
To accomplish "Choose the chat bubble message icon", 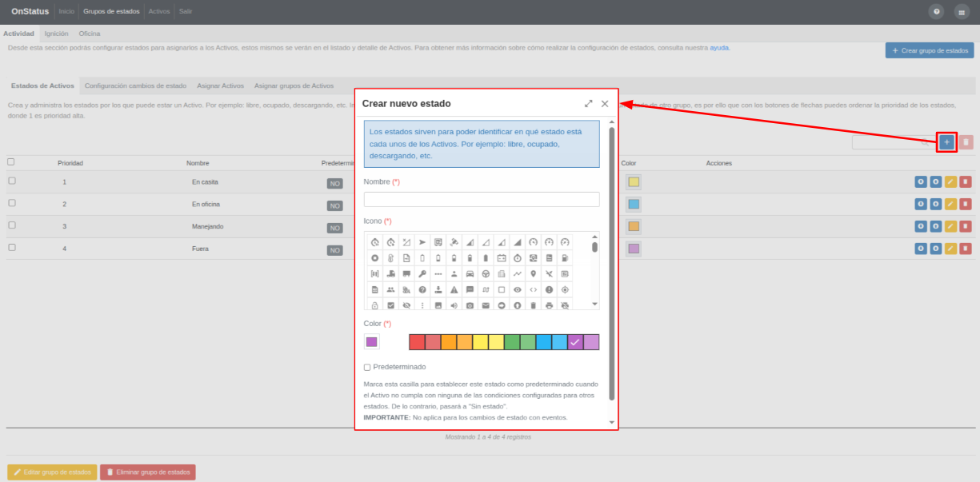I will [470, 290].
